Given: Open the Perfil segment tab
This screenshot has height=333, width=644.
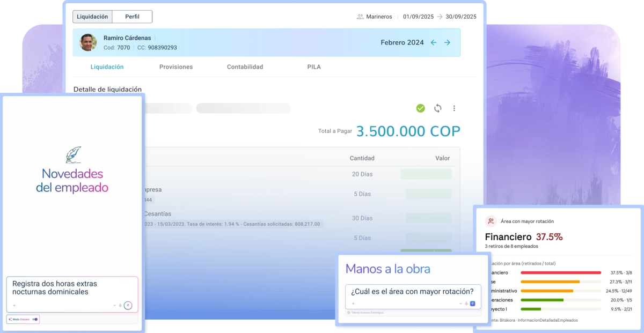Looking at the screenshot, I should coord(132,17).
